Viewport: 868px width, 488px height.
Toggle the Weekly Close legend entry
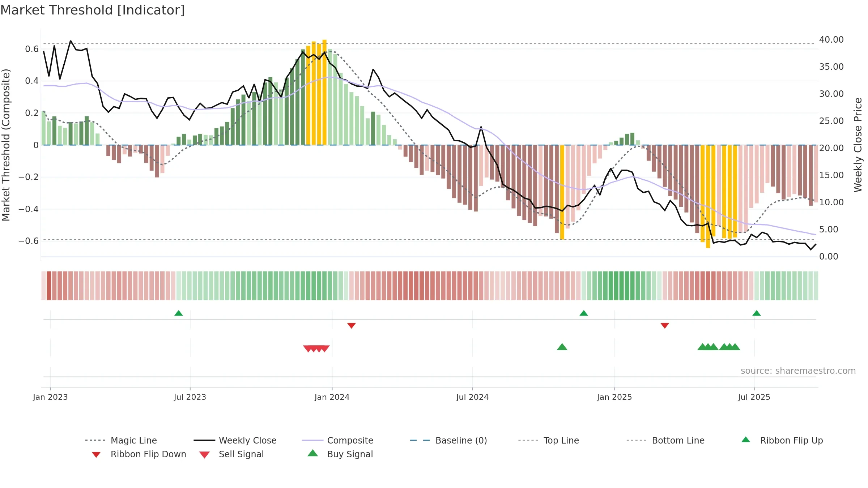235,440
